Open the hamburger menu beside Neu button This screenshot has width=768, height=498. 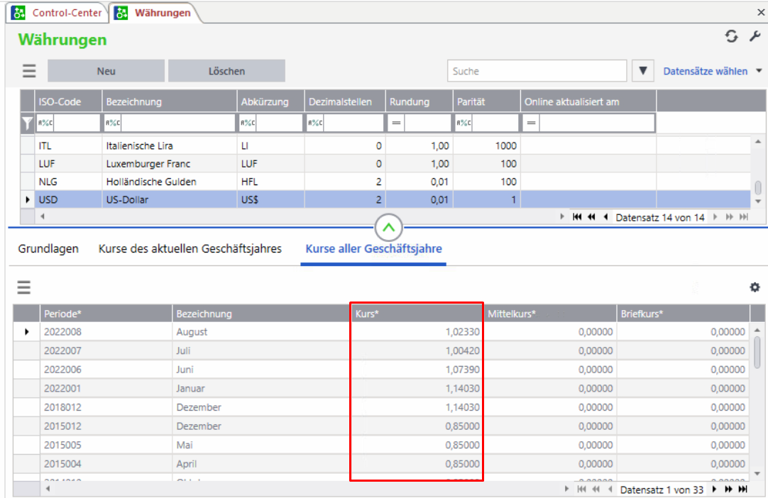click(x=29, y=71)
